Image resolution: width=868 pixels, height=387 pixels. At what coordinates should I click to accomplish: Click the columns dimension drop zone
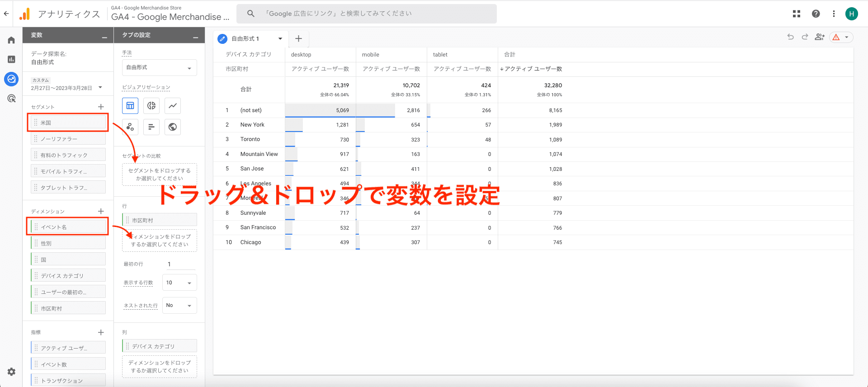pos(160,367)
